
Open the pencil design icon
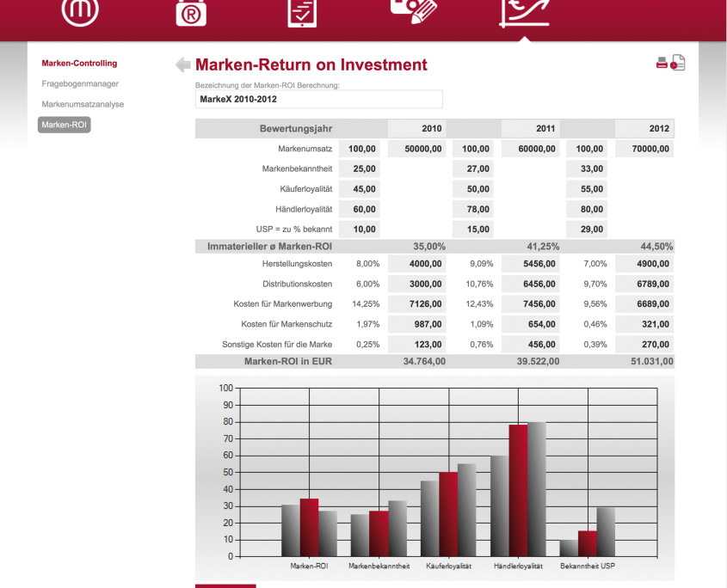click(x=414, y=10)
